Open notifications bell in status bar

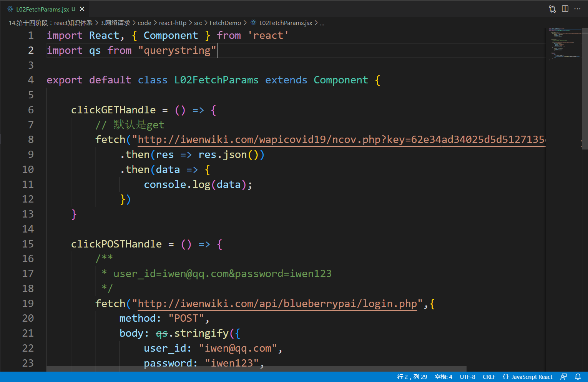tap(578, 377)
